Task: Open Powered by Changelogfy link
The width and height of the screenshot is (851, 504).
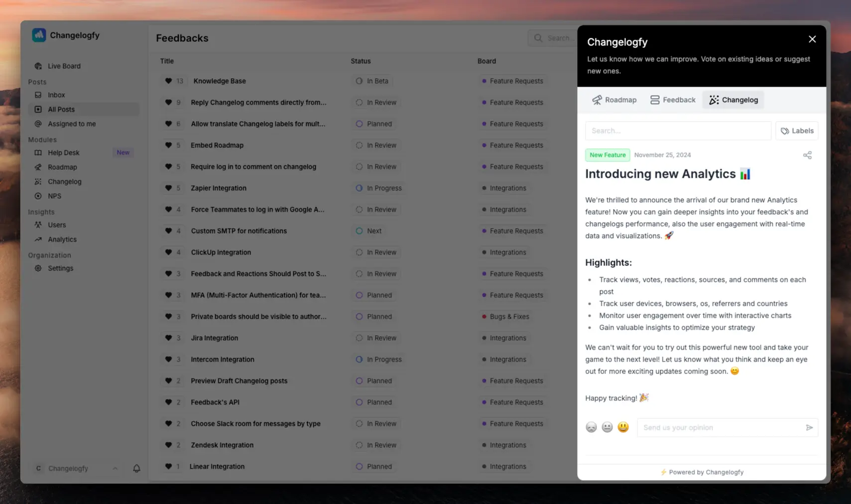Action: click(702, 472)
